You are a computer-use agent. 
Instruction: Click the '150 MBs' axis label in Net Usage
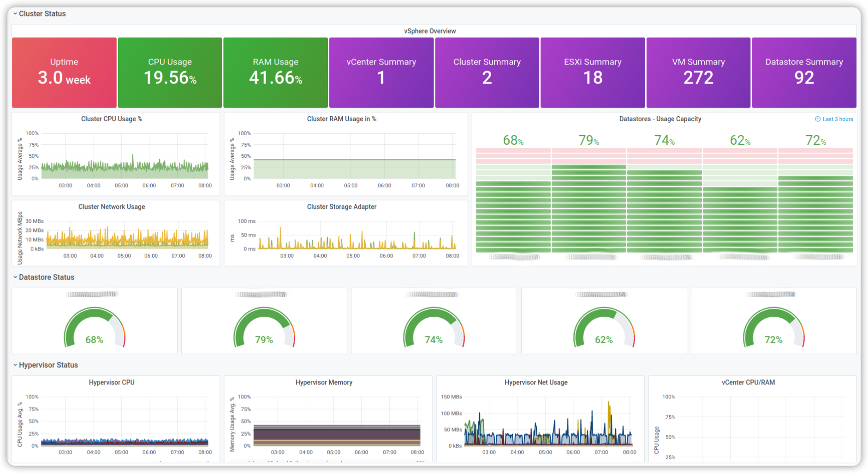click(451, 396)
